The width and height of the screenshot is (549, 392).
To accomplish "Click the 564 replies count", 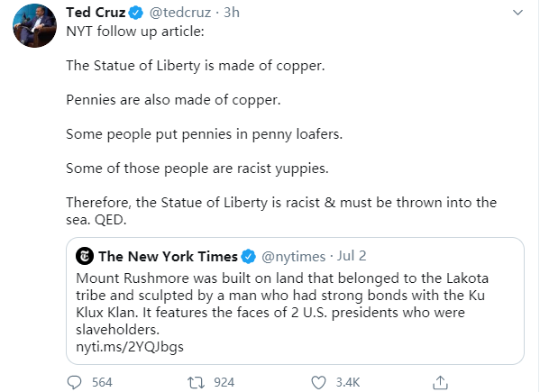I will [x=102, y=382].
